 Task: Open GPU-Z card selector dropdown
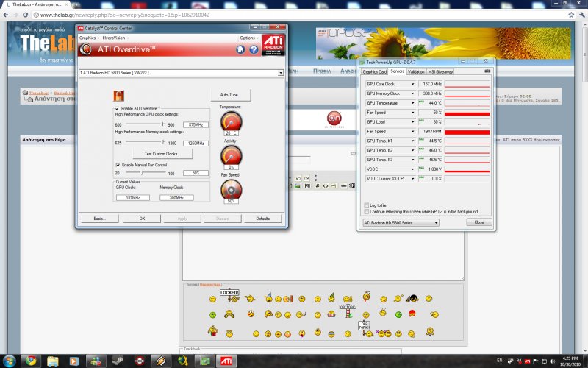pos(401,223)
